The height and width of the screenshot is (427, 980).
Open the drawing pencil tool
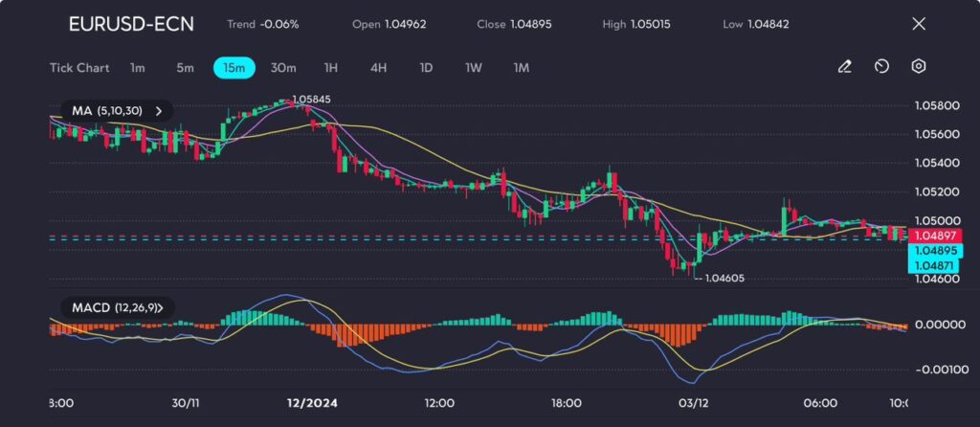pos(844,67)
